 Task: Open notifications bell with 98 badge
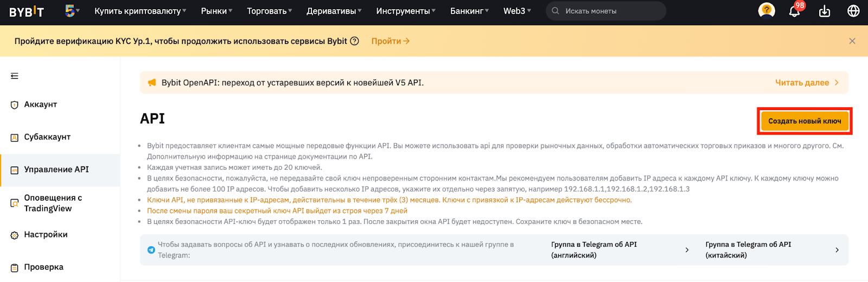(795, 10)
